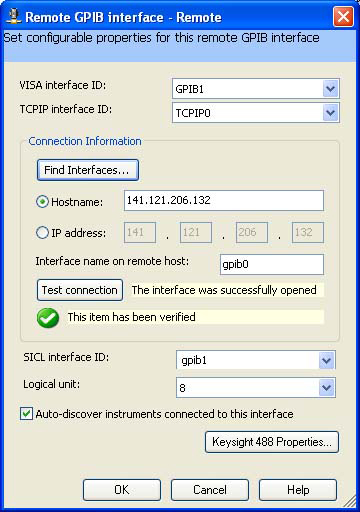Viewport: 360px width, 512px height.
Task: Close the Remote GPIB interface dialog
Action: [343, 16]
